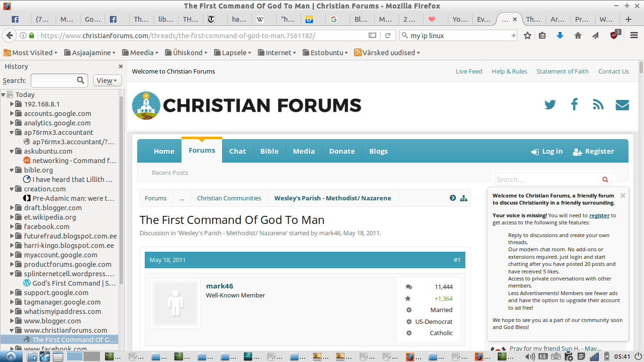The height and width of the screenshot is (362, 644).
Task: Reload the current page
Action: click(x=388, y=35)
